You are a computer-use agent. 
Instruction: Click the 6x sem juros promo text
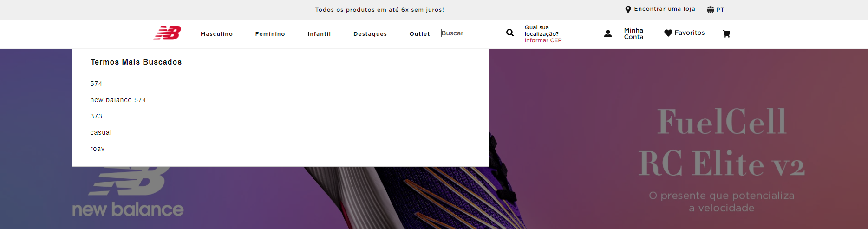click(x=379, y=10)
